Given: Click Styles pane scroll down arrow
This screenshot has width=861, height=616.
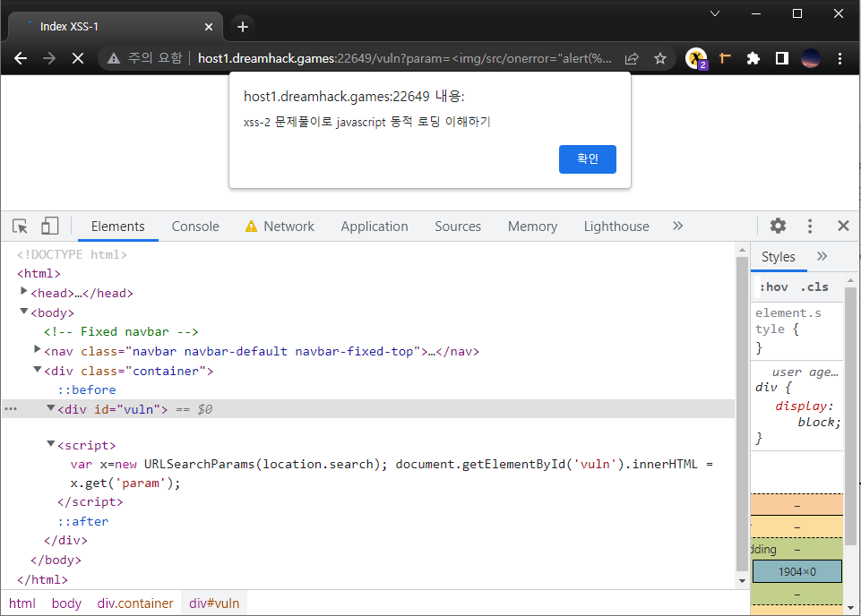Looking at the screenshot, I should coord(850,608).
